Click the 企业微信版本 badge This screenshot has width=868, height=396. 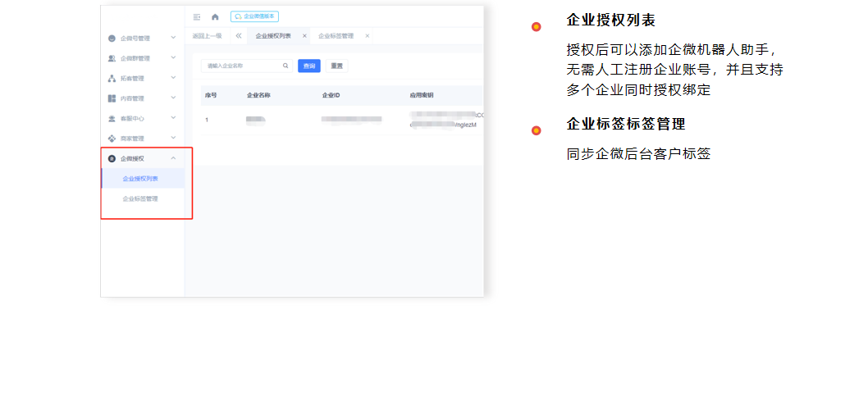[254, 16]
